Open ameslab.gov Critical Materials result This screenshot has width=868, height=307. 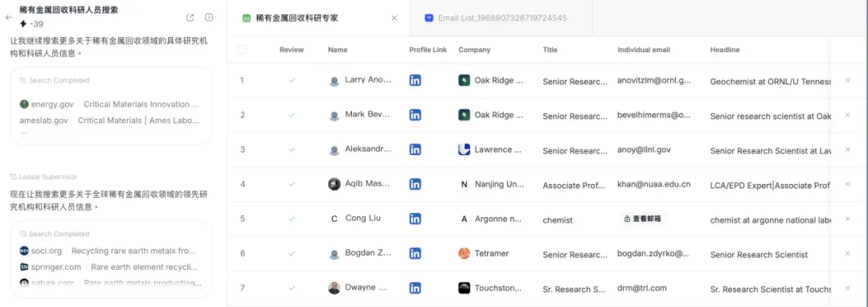tap(109, 120)
